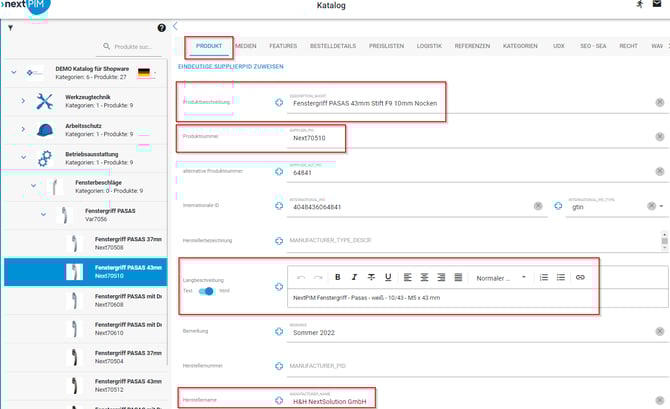Center align text in editor
The height and width of the screenshot is (409, 670).
pyautogui.click(x=424, y=277)
